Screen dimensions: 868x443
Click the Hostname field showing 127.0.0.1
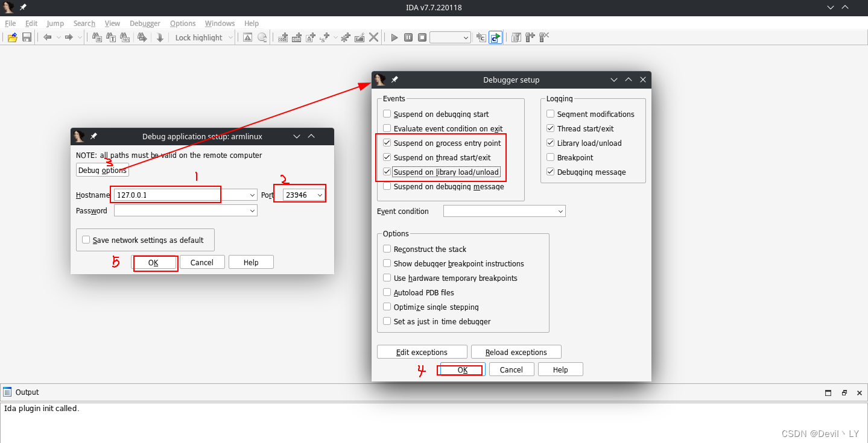185,195
